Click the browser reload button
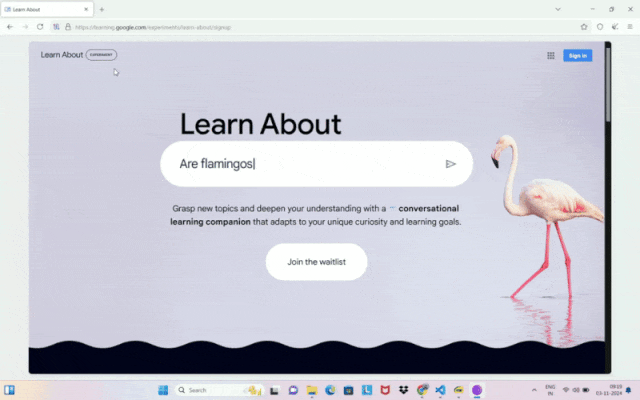Image resolution: width=640 pixels, height=400 pixels. [40, 27]
